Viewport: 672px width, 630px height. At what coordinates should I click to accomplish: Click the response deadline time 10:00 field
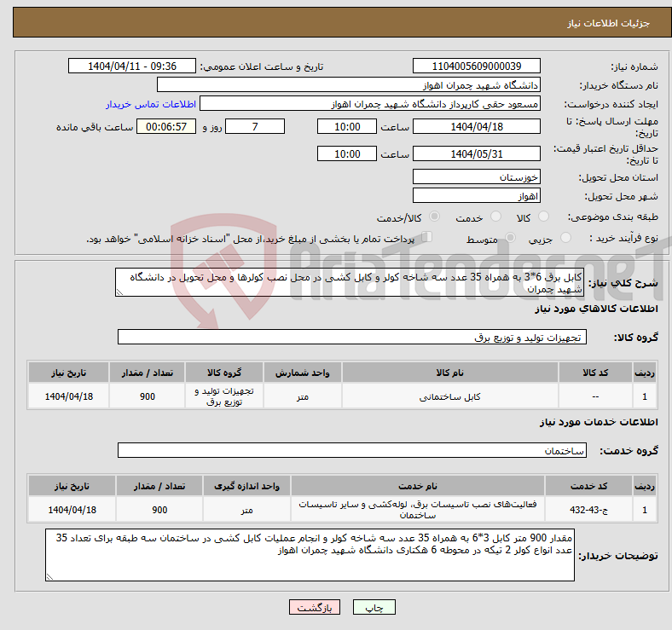[347, 126]
